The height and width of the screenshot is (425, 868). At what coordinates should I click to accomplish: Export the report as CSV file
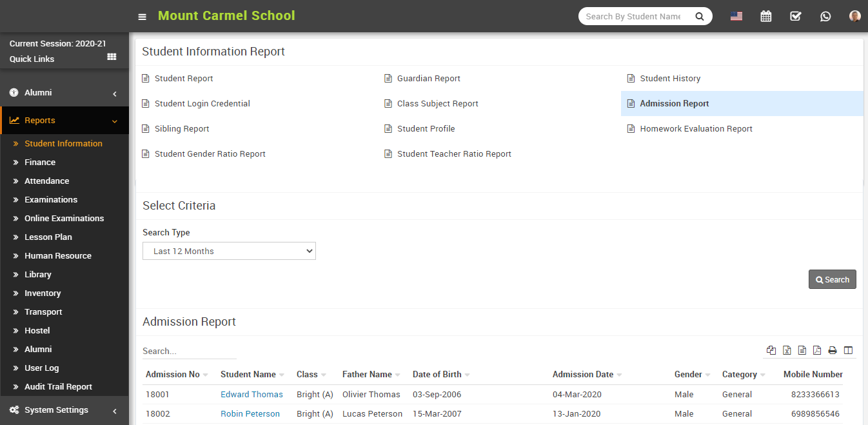pyautogui.click(x=802, y=350)
